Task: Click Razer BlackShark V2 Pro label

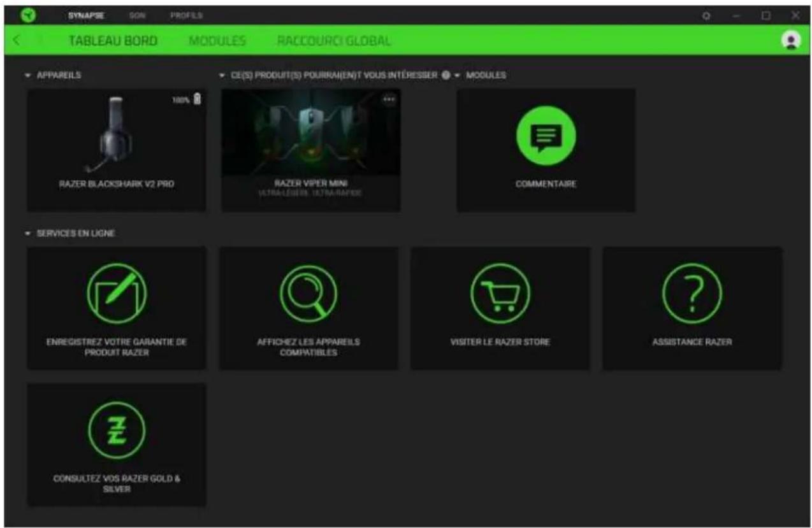Action: click(x=116, y=184)
